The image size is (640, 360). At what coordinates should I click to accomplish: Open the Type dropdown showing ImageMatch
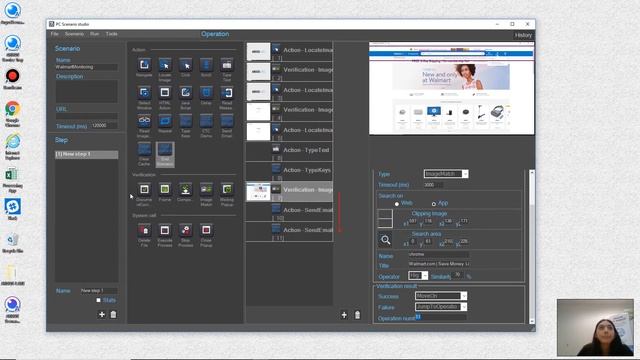pyautogui.click(x=446, y=174)
